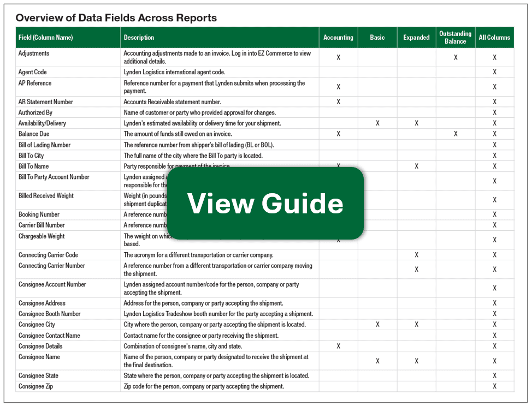Select the Billed Received Weight field name

click(x=46, y=195)
